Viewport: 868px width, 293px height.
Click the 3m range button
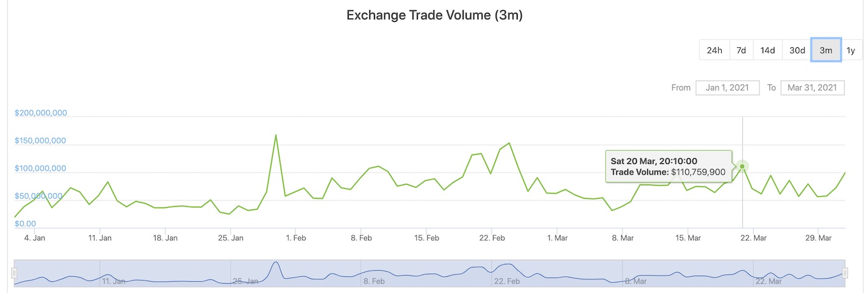point(826,50)
